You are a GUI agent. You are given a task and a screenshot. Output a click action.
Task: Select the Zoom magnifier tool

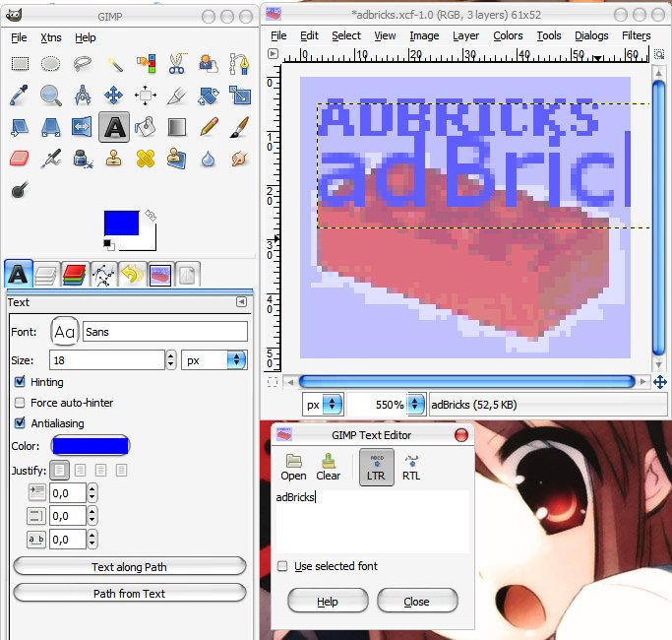[x=50, y=96]
